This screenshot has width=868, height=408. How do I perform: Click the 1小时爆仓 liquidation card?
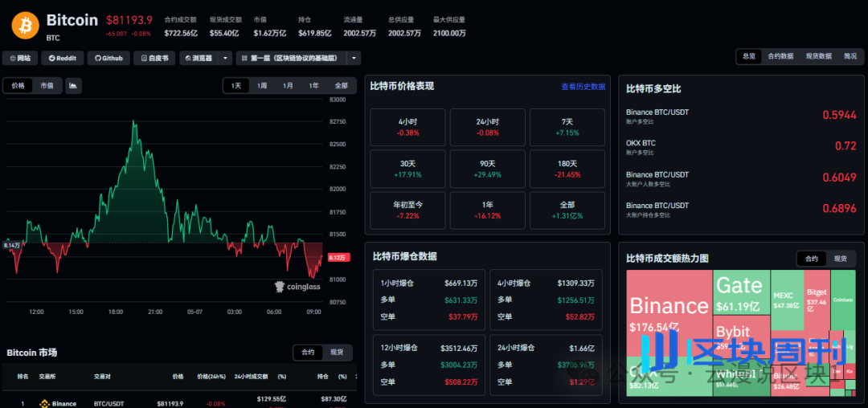[x=429, y=300]
